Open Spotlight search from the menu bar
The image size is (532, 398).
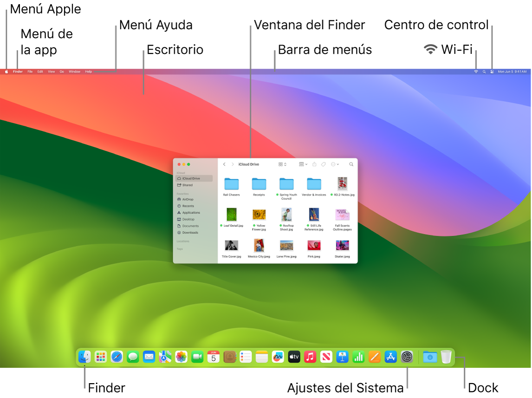click(483, 72)
